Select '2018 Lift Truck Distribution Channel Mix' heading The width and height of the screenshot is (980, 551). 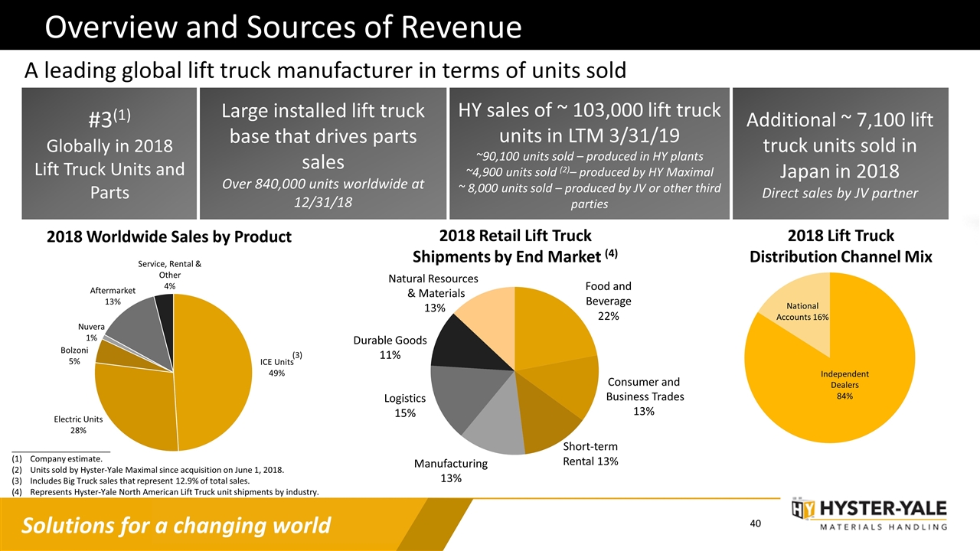point(841,245)
